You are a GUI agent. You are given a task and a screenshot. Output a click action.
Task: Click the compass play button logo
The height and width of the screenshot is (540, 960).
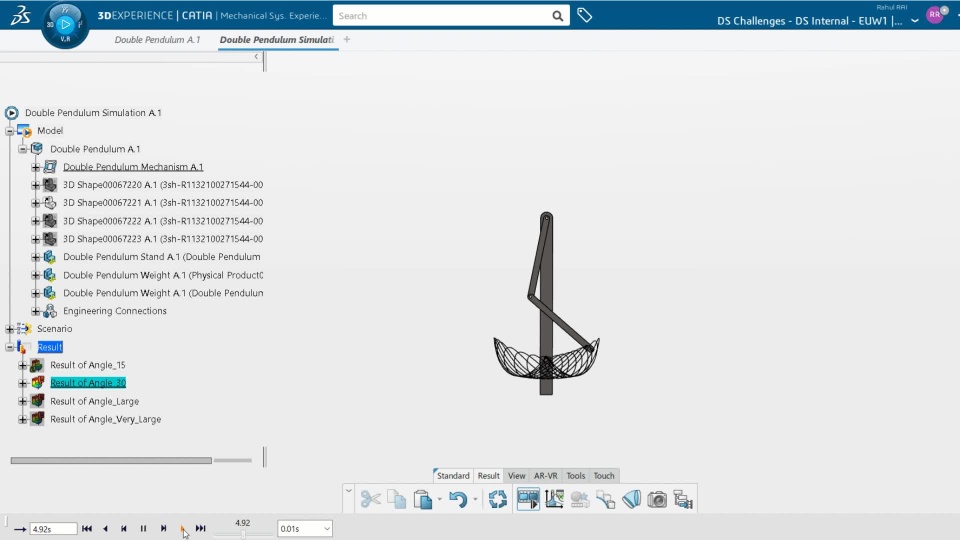coord(65,25)
